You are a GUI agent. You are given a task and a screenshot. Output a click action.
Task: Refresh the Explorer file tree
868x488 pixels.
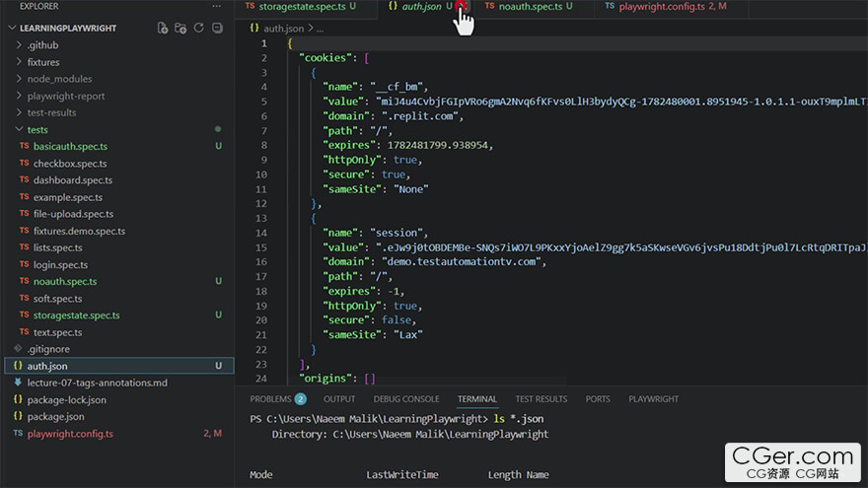(198, 28)
